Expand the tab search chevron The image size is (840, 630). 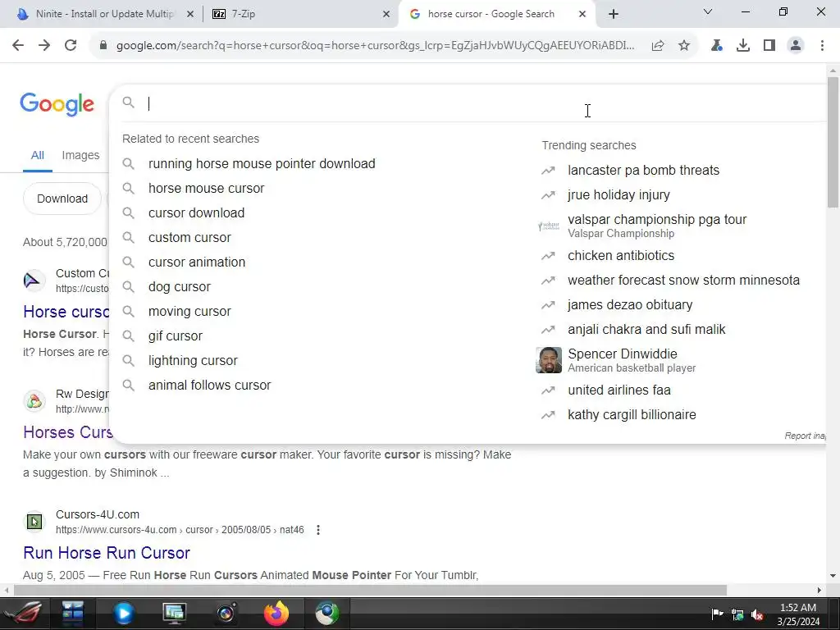click(708, 11)
